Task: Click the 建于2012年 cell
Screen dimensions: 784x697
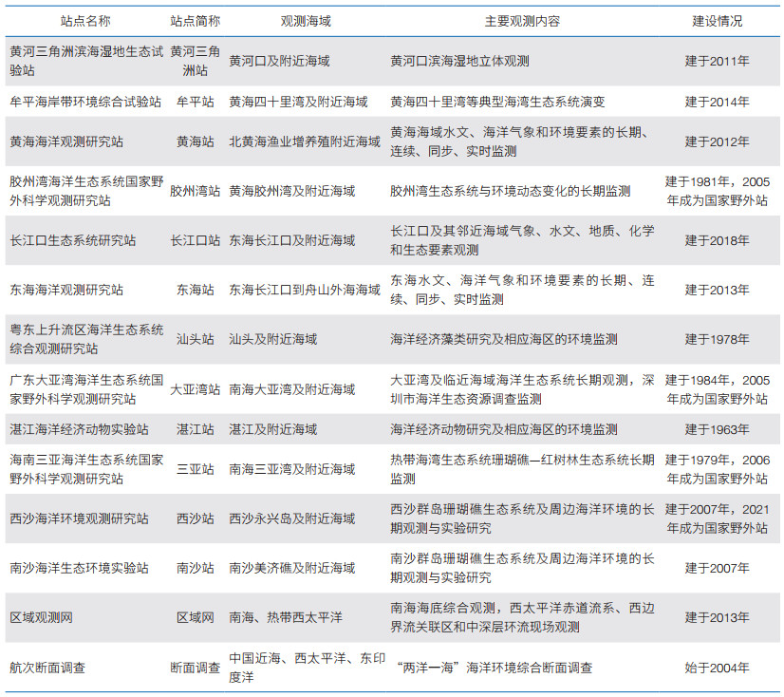Action: coord(717,141)
